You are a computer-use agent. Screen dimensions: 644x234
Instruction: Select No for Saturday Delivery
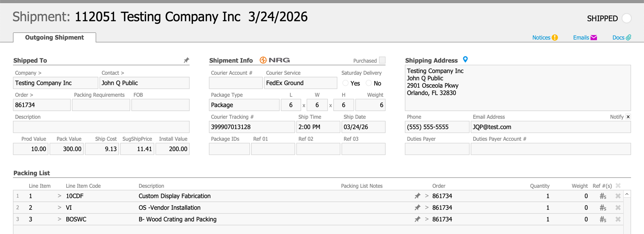[369, 83]
